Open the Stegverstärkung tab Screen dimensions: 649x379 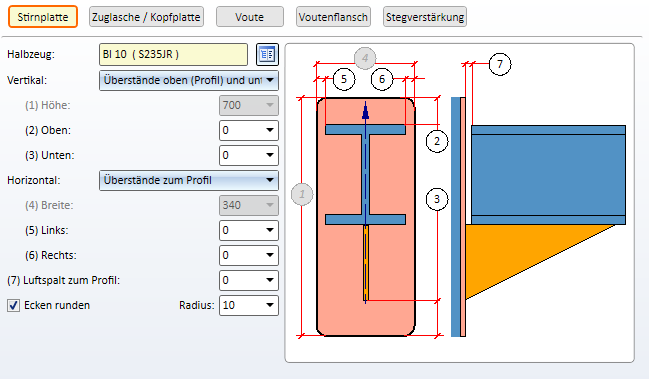(425, 17)
